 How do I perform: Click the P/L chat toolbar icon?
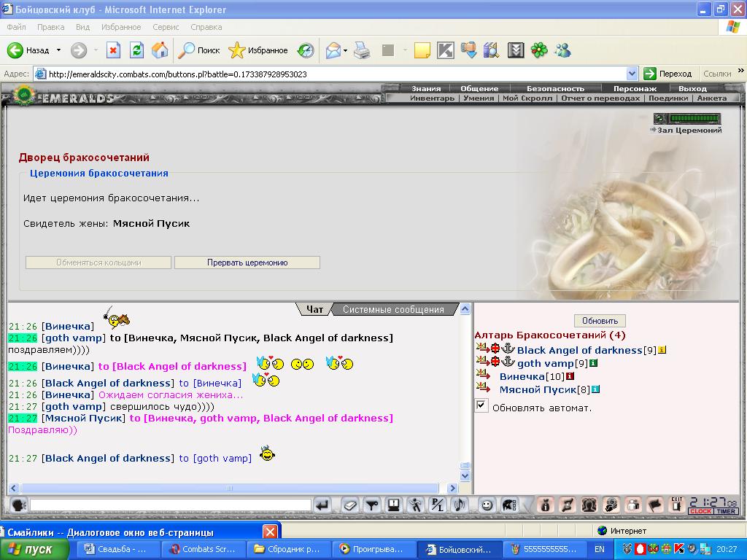coord(437,505)
